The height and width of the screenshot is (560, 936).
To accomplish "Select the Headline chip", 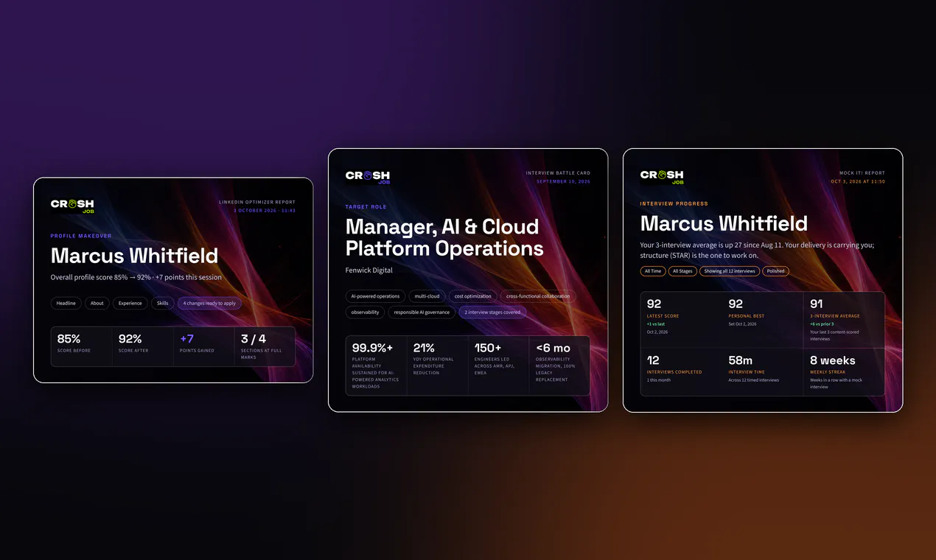I will 66,303.
